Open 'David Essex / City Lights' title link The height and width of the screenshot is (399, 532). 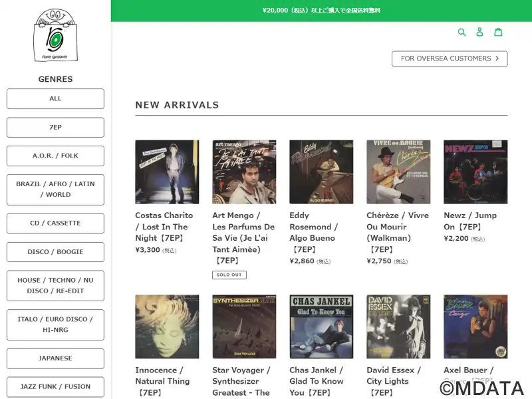[x=394, y=381]
